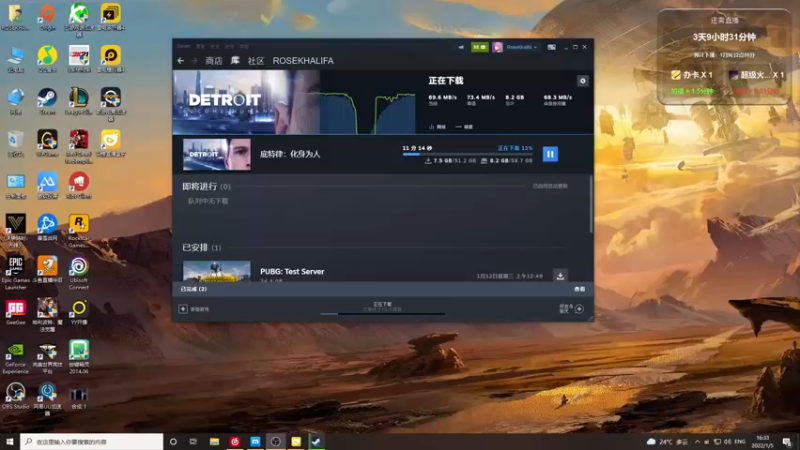Select PUBG: Test Server title
Screen dimensions: 800x450
pos(292,271)
